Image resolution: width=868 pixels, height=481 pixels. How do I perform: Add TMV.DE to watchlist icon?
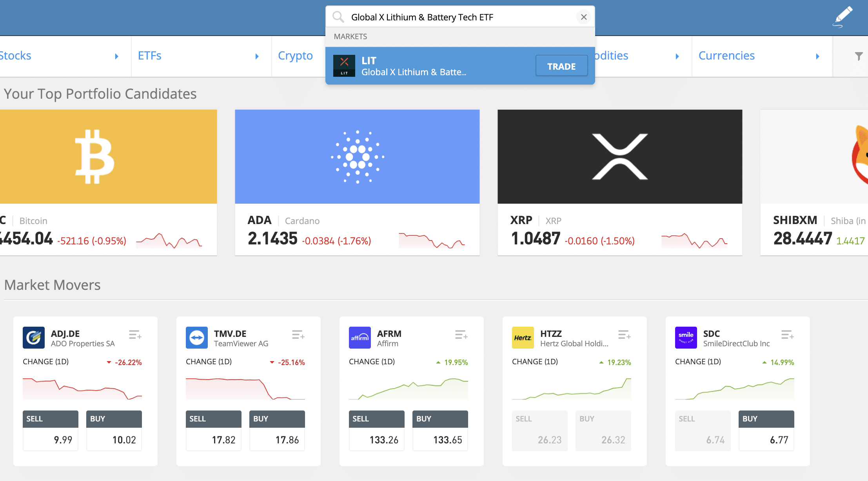[298, 335]
